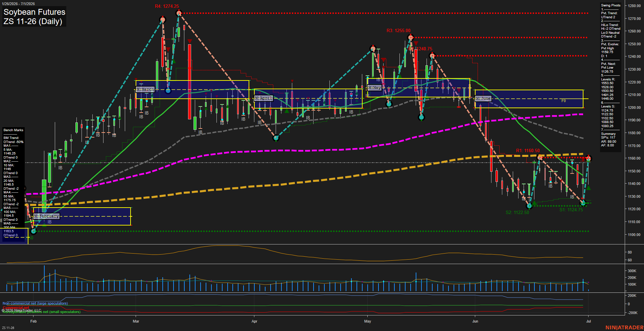Click the 1160.00 price axis value
Image resolution: width=644 pixels, height=331 pixels.
coord(634,158)
